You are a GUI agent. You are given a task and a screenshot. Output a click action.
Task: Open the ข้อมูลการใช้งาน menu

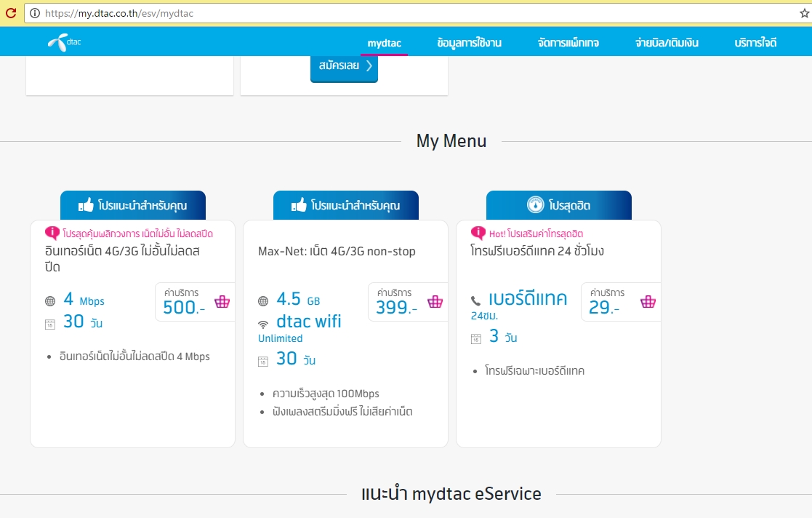pos(469,43)
